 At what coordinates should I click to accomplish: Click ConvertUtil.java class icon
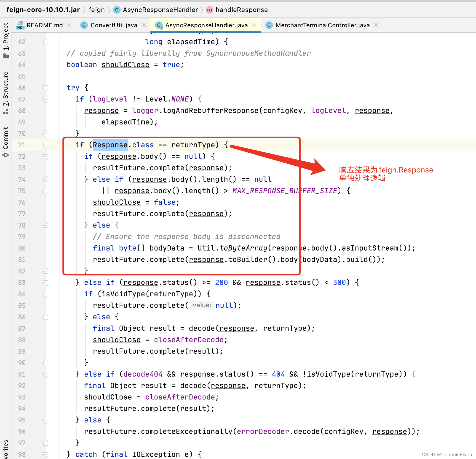(x=84, y=25)
